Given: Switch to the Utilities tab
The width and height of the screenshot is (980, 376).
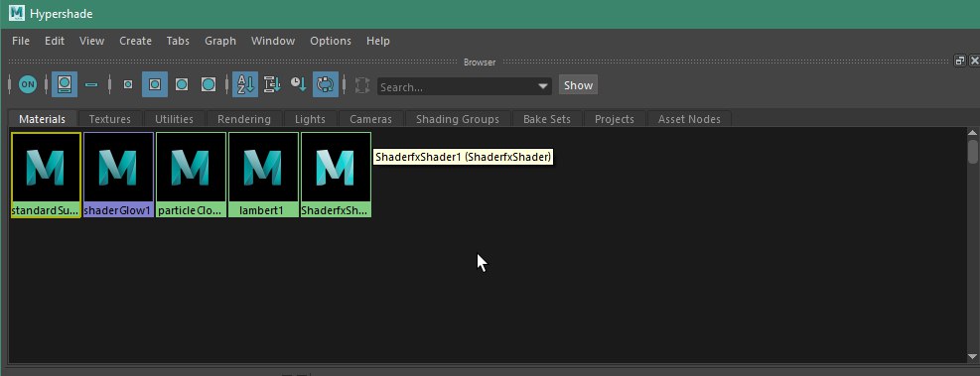Looking at the screenshot, I should [x=175, y=119].
